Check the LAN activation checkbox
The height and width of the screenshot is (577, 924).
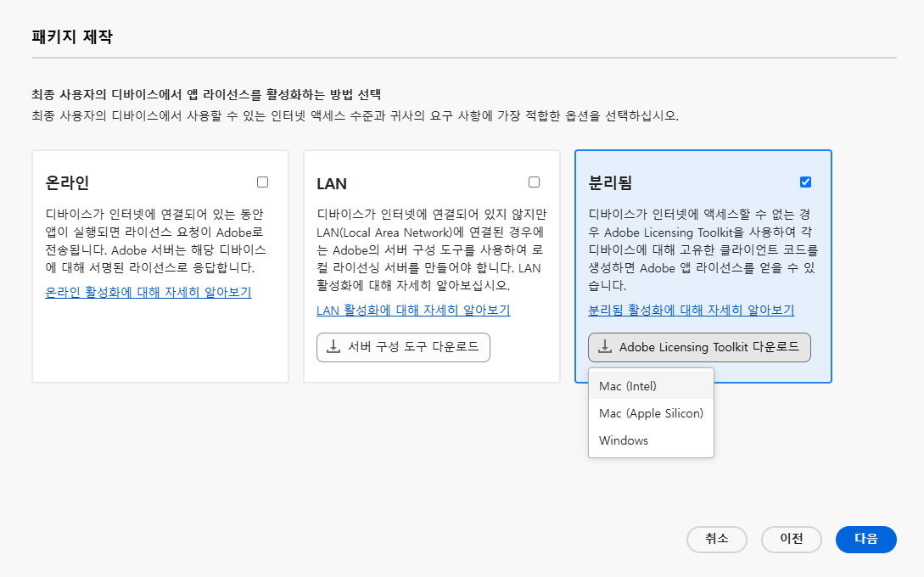tap(534, 182)
